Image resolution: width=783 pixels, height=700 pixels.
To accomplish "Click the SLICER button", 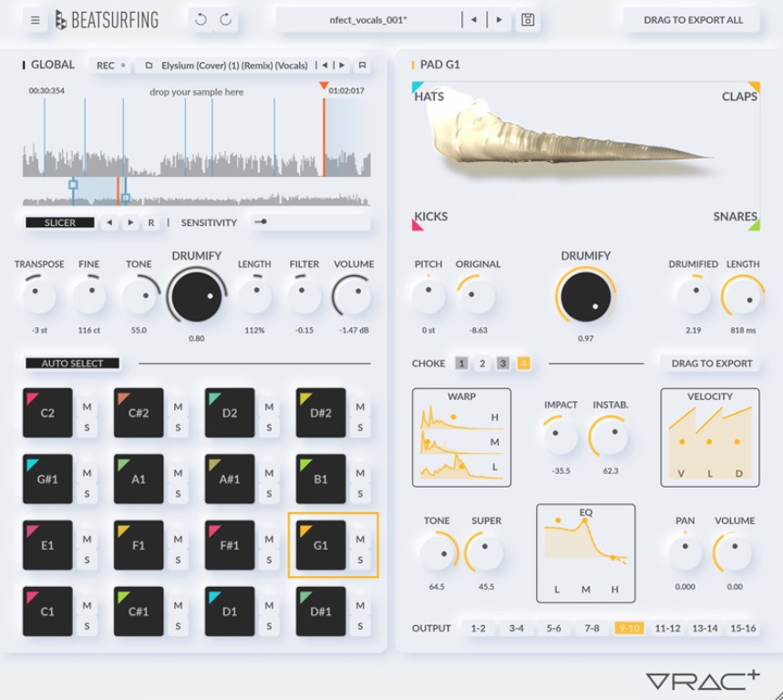I will [x=60, y=222].
